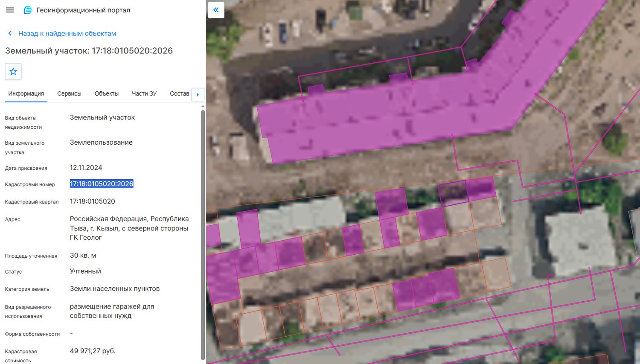Click the back arrow chevron icon
This screenshot has height=364, width=640.
coord(10,33)
